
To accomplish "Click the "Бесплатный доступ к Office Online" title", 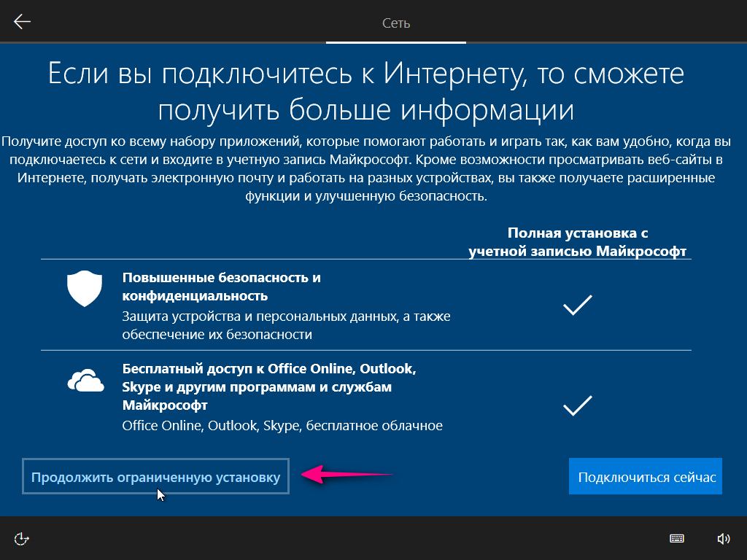I will pos(268,368).
